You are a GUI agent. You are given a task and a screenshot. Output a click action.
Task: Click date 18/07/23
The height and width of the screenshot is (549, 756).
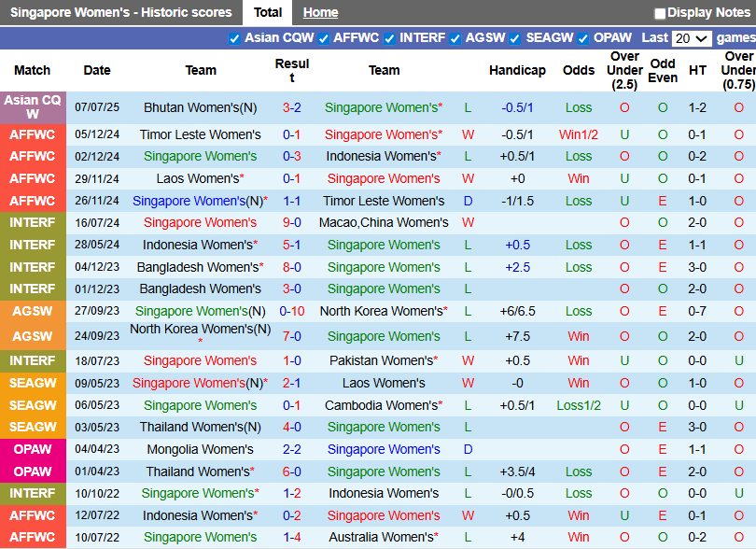[x=97, y=360]
